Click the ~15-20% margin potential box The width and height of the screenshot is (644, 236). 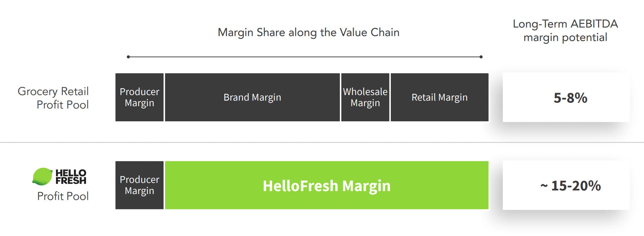[x=566, y=186]
